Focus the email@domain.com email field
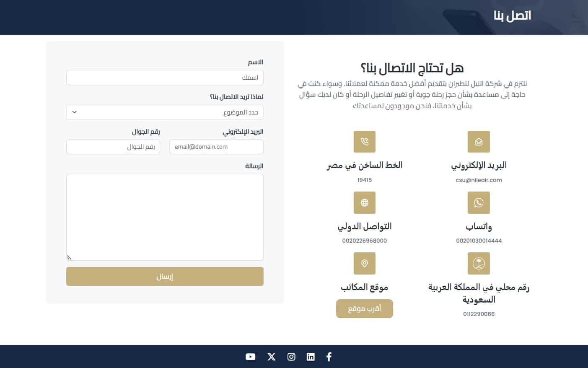Viewport: 588px width, 368px height. pyautogui.click(x=216, y=147)
